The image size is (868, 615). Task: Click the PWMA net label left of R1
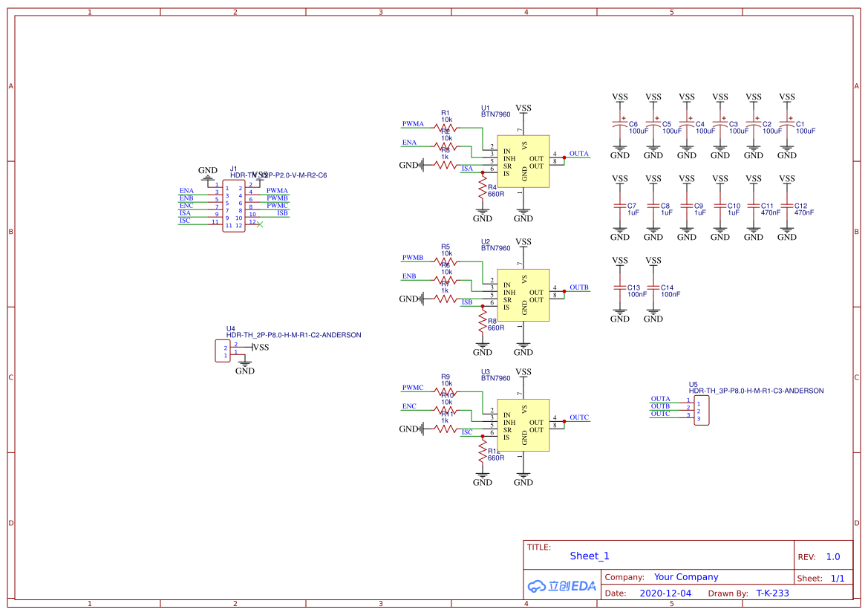(x=413, y=124)
